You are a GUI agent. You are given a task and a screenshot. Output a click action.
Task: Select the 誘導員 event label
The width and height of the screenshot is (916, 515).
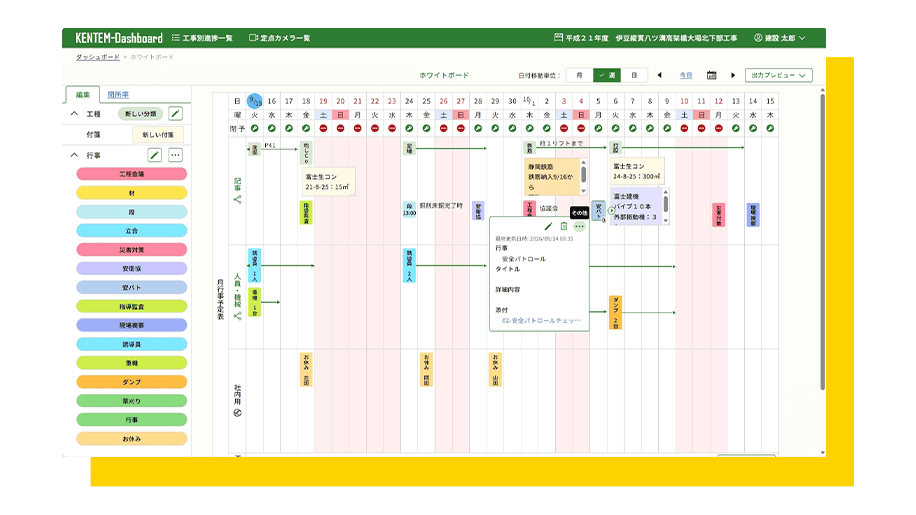point(131,345)
